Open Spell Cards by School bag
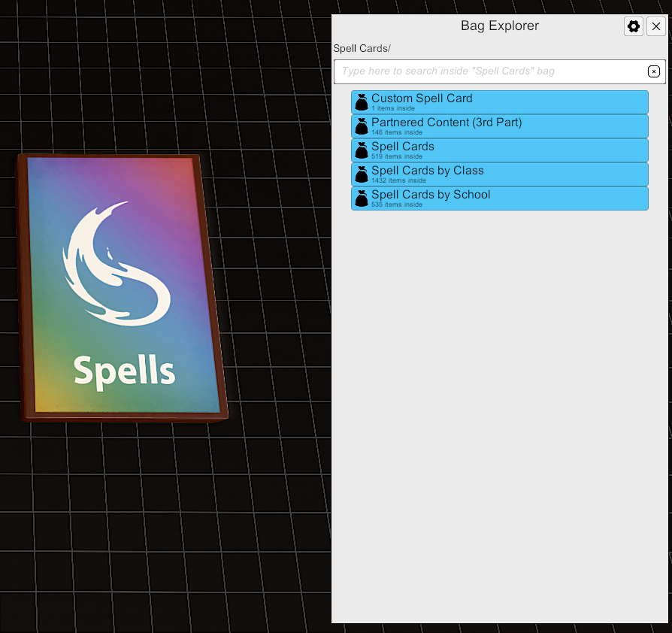Viewport: 672px width, 633px height. point(499,198)
